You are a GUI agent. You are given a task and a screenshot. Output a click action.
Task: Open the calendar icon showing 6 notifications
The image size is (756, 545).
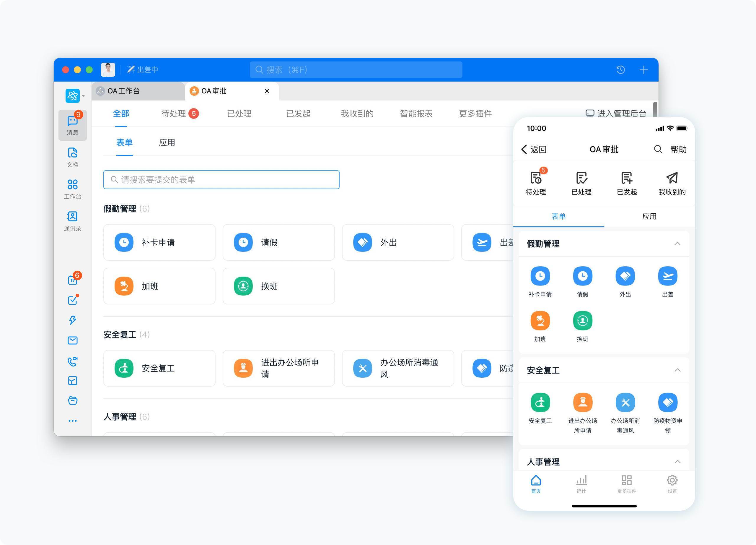pos(72,280)
